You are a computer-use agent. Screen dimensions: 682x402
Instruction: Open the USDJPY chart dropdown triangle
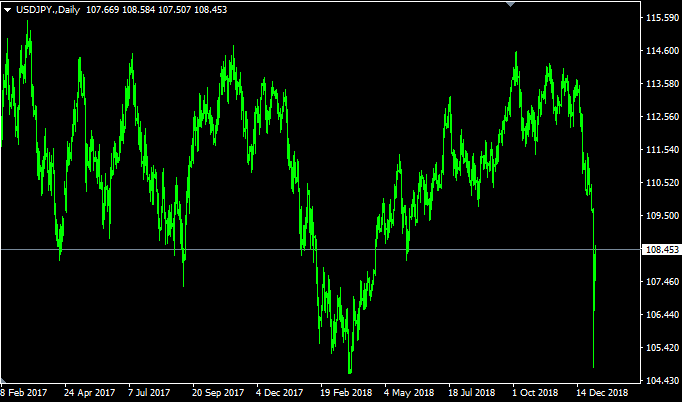[x=8, y=10]
